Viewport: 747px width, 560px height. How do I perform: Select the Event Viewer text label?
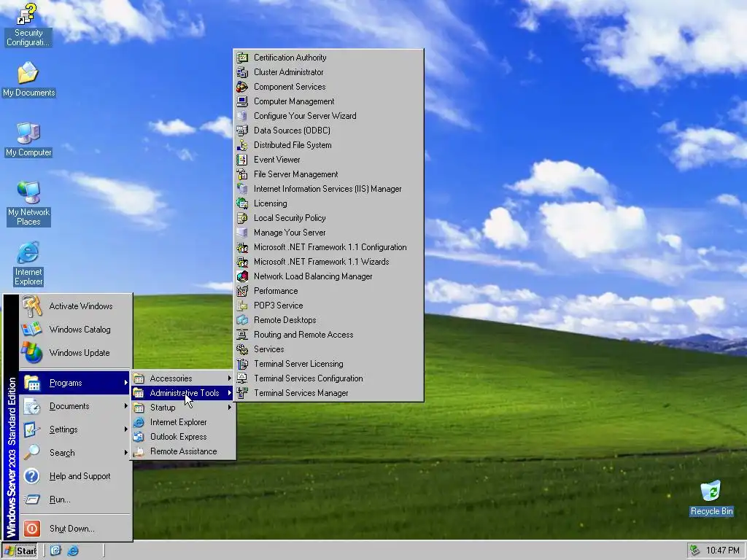tap(276, 160)
